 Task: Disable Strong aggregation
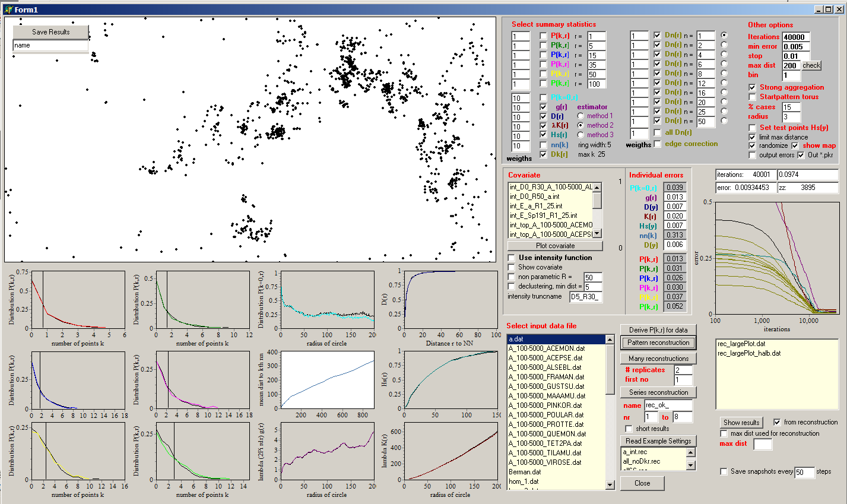pyautogui.click(x=753, y=87)
